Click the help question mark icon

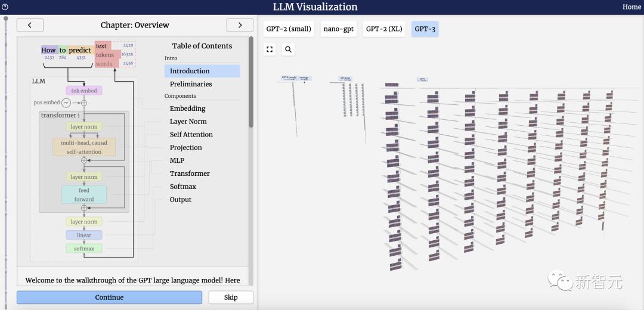click(5, 7)
